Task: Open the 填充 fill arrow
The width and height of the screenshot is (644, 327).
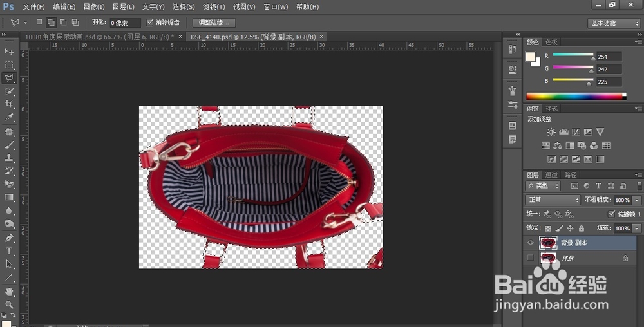Action: coord(637,228)
